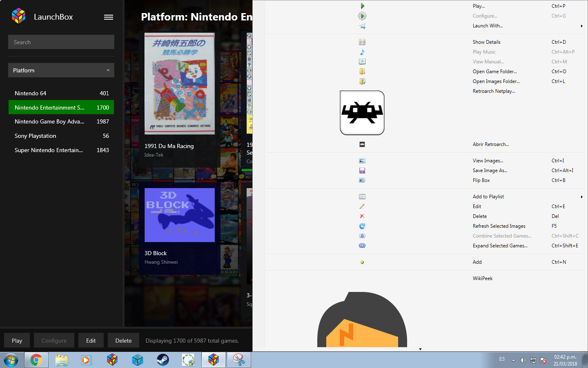Expand the Add to Playlist submenu arrow
588x368 pixels.
[x=582, y=197]
